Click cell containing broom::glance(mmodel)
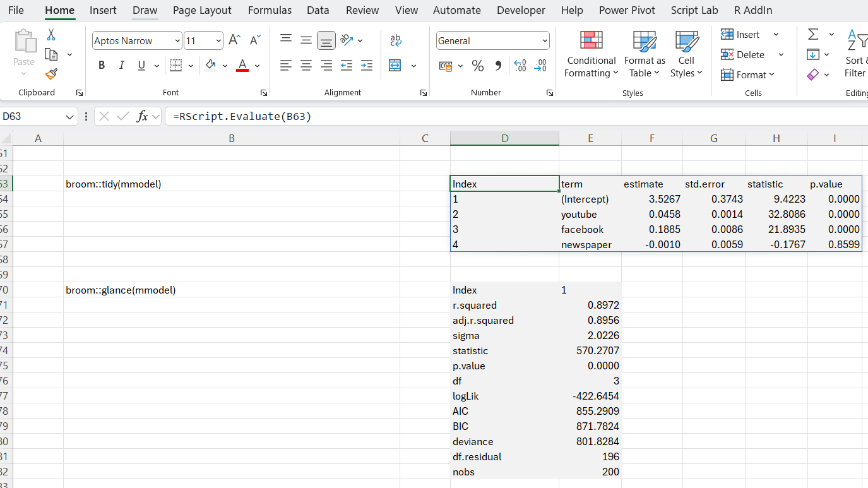This screenshot has width=868, height=488. pos(232,290)
